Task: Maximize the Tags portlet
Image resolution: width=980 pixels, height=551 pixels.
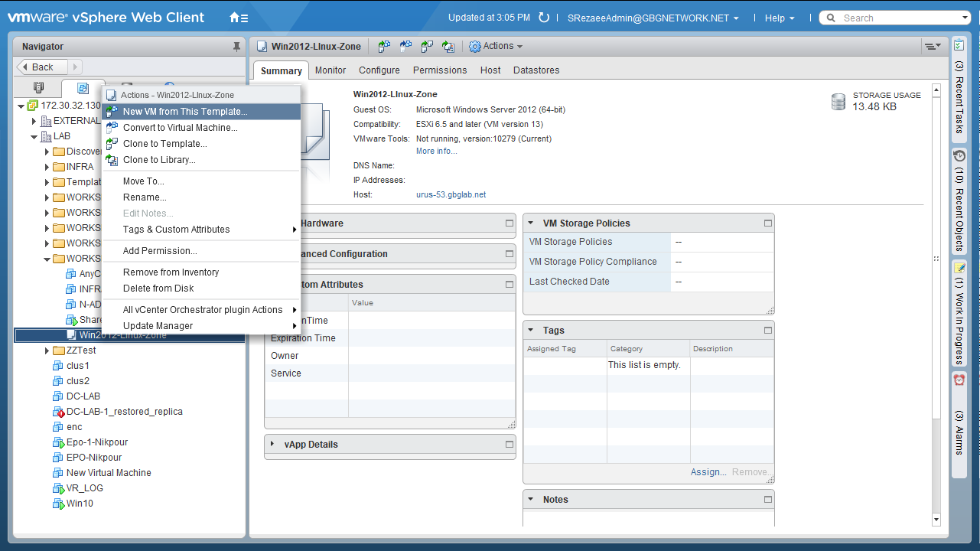Action: tap(768, 331)
